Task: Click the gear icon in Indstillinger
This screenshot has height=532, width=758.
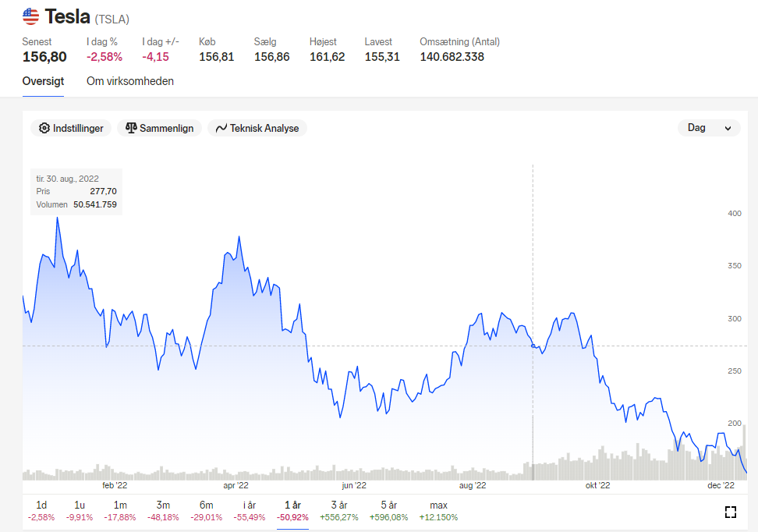Action: coord(44,128)
